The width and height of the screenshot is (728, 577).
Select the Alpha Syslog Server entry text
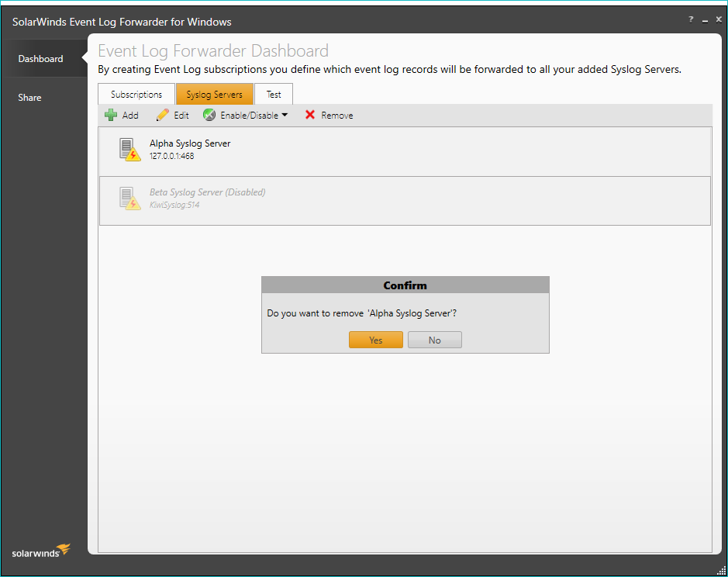click(x=190, y=143)
